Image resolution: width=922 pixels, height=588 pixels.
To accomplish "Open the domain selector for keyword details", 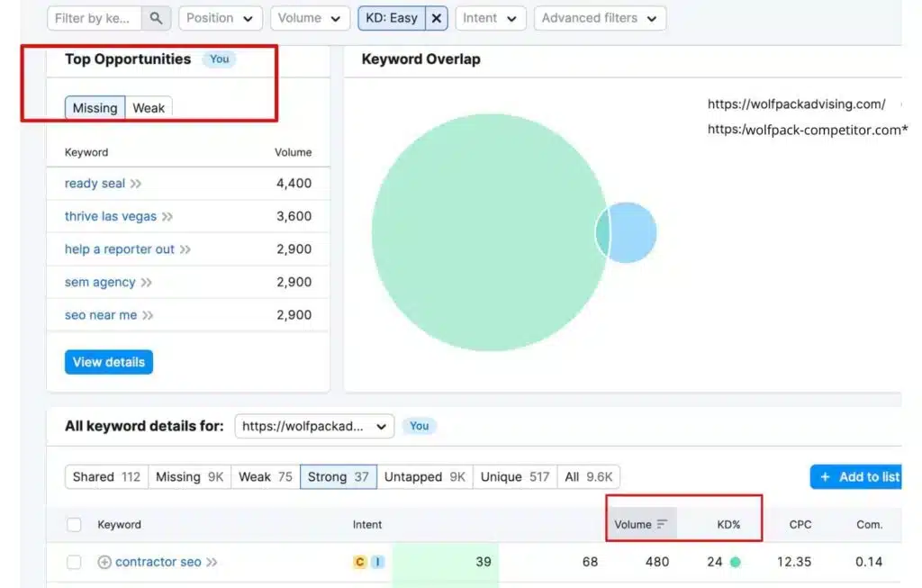I will [x=314, y=426].
